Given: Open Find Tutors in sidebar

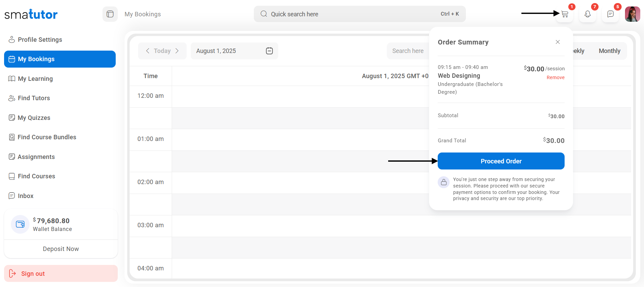Looking at the screenshot, I should click(34, 98).
